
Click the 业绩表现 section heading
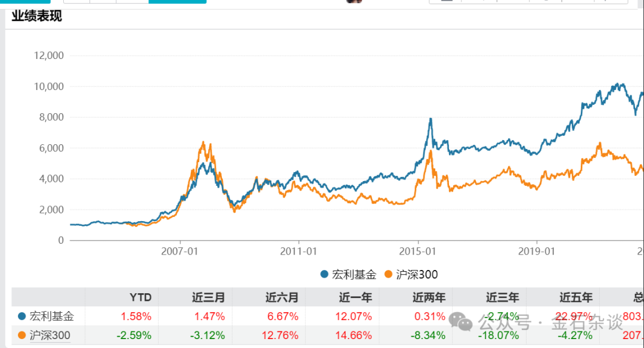[x=37, y=16]
